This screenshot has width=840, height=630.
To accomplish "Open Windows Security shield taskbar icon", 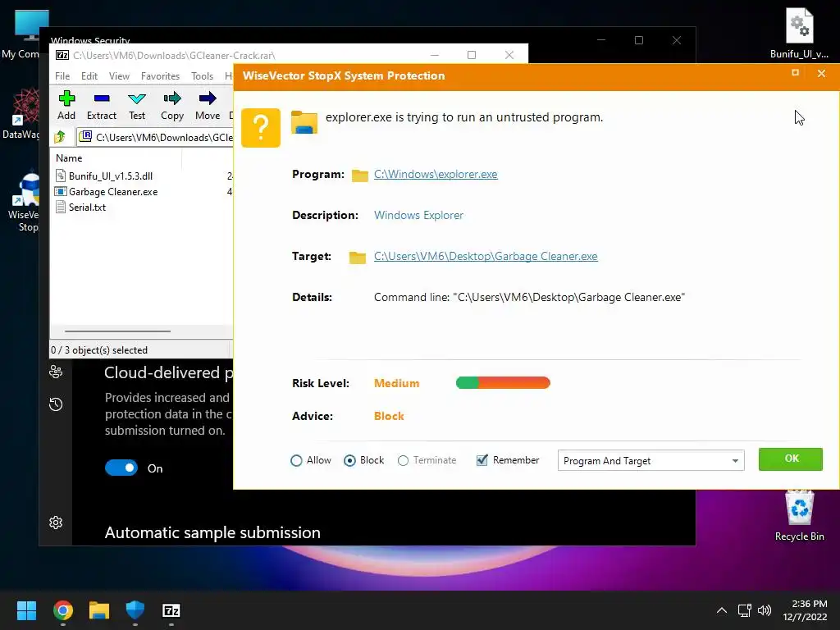I will point(135,610).
